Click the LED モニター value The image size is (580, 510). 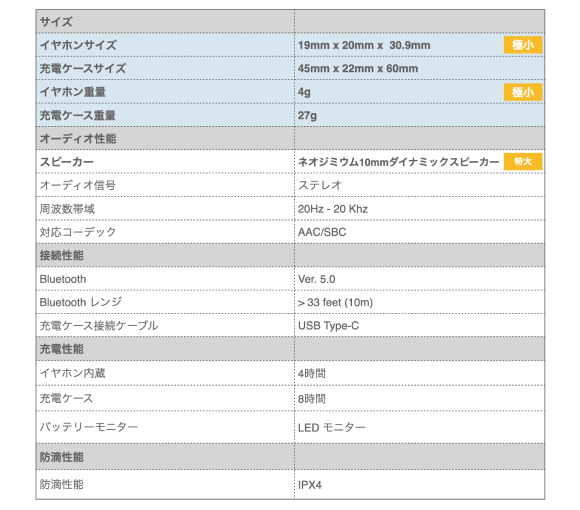[332, 428]
